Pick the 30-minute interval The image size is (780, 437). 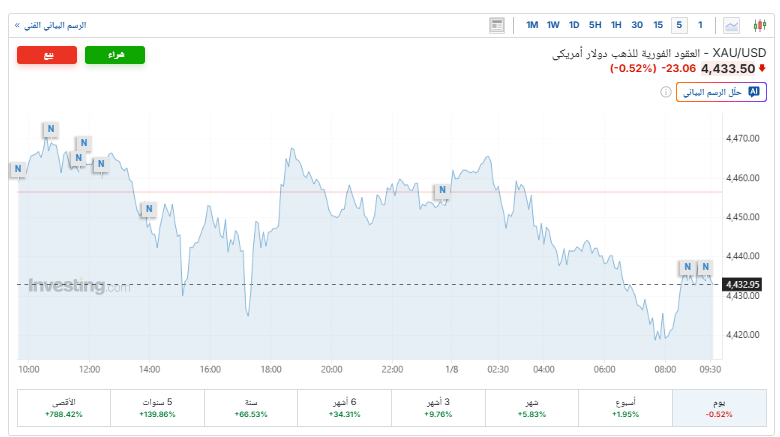coord(637,25)
